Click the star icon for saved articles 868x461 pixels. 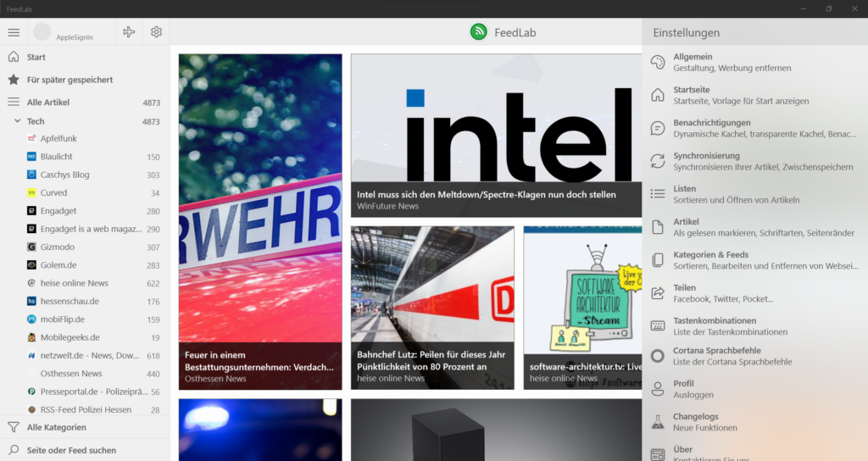14,80
